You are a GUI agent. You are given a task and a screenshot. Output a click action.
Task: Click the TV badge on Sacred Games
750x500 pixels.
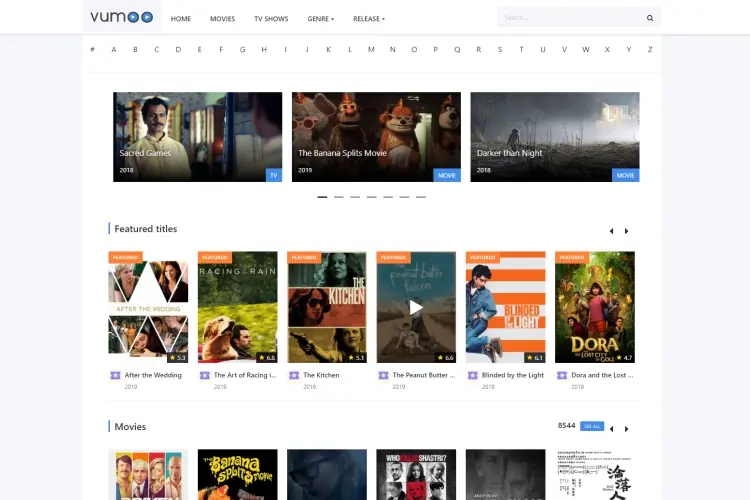pyautogui.click(x=274, y=175)
